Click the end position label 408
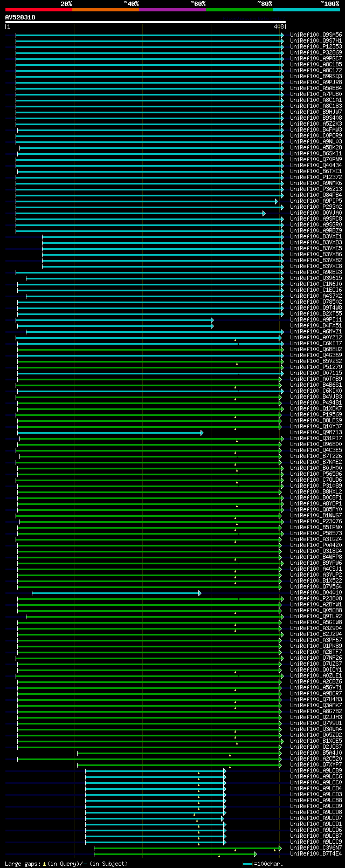The image size is (345, 868). click(x=279, y=26)
